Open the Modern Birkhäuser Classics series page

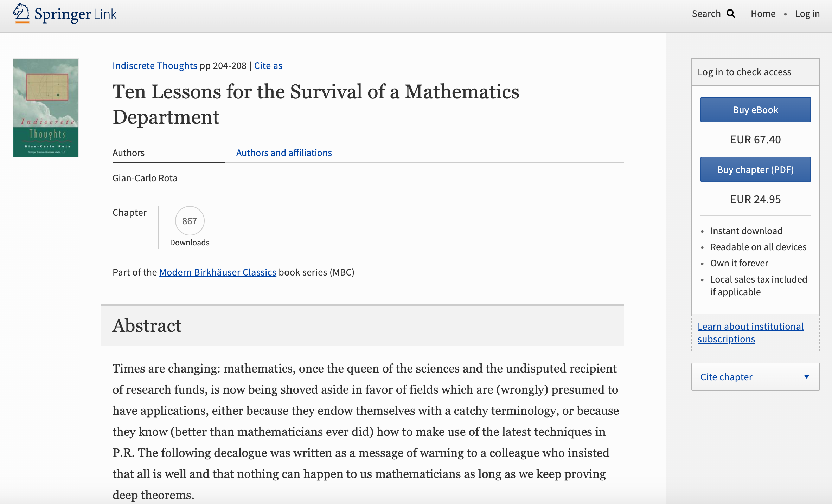pos(218,272)
